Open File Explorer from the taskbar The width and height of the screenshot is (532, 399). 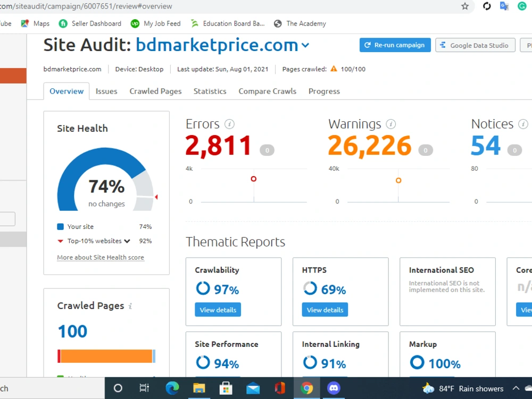coord(199,388)
